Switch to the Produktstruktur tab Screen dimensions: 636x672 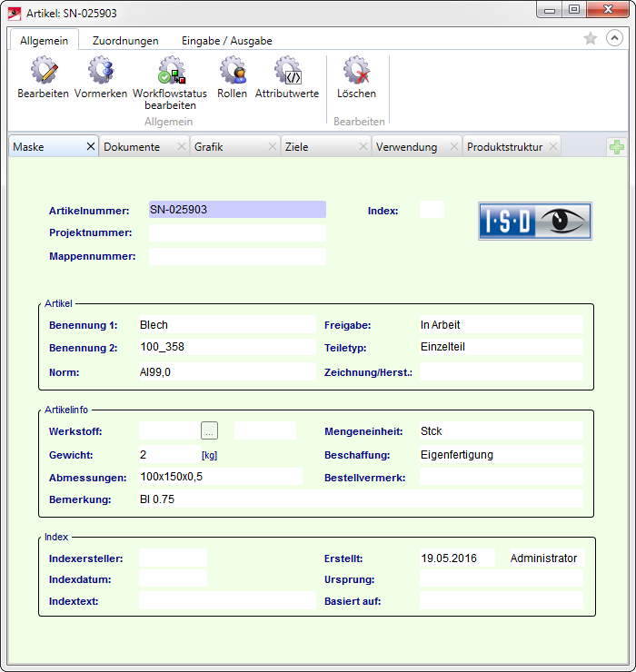[504, 147]
